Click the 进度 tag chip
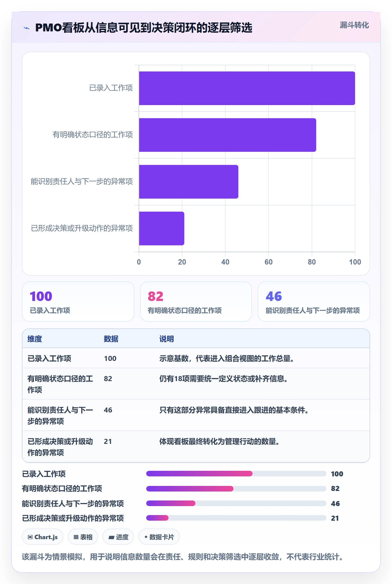Image resolution: width=392 pixels, height=584 pixels. click(x=118, y=537)
